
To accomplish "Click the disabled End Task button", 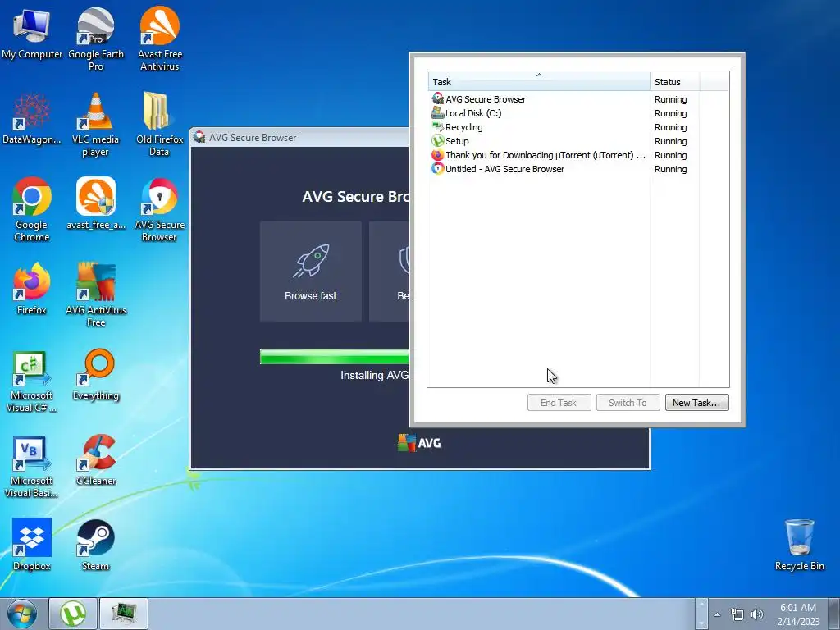I will (x=559, y=402).
